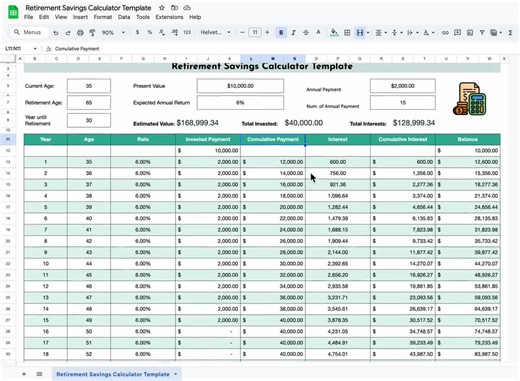This screenshot has height=381, width=520.
Task: Star the Retirement Savings Calculator document
Action: (x=162, y=8)
